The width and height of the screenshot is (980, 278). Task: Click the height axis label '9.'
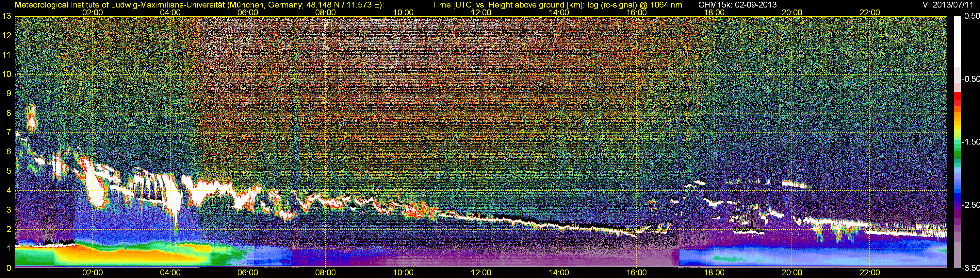[x=9, y=94]
